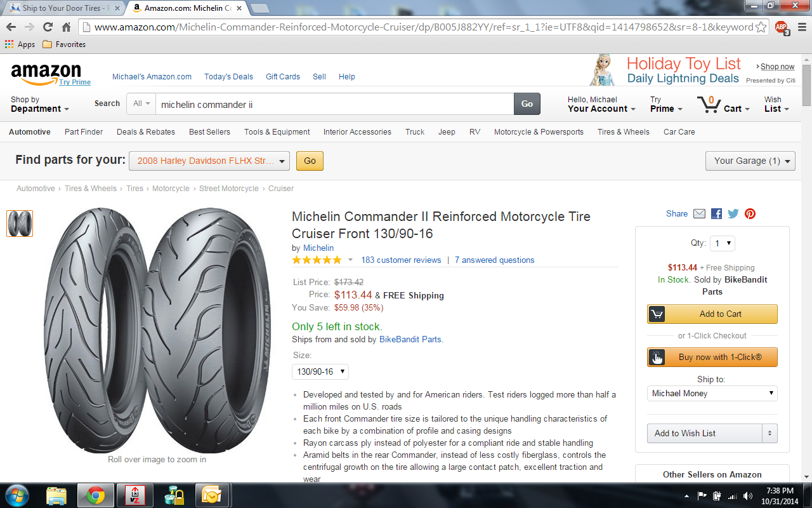Open the shopping cart icon
812x508 pixels.
pos(709,104)
